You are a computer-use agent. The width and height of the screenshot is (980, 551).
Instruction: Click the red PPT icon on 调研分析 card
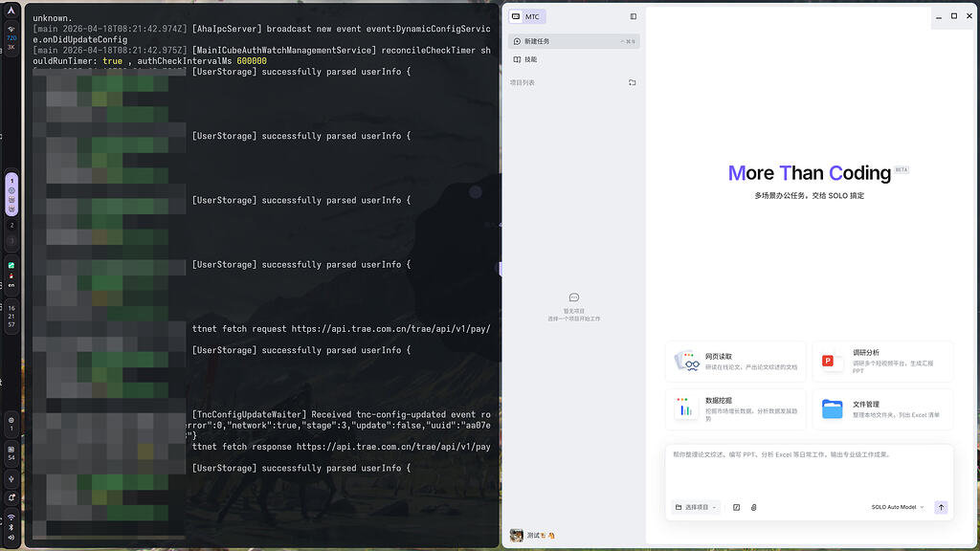[x=828, y=361]
